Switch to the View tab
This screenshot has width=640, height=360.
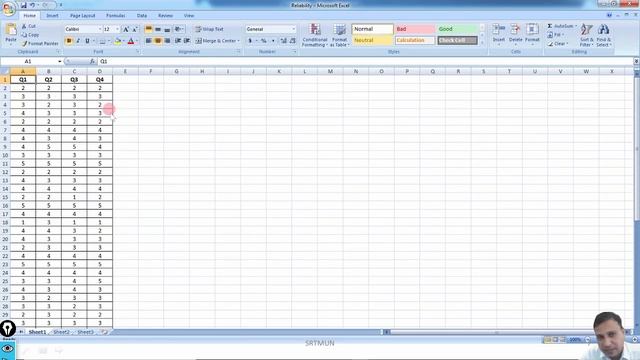click(x=189, y=16)
